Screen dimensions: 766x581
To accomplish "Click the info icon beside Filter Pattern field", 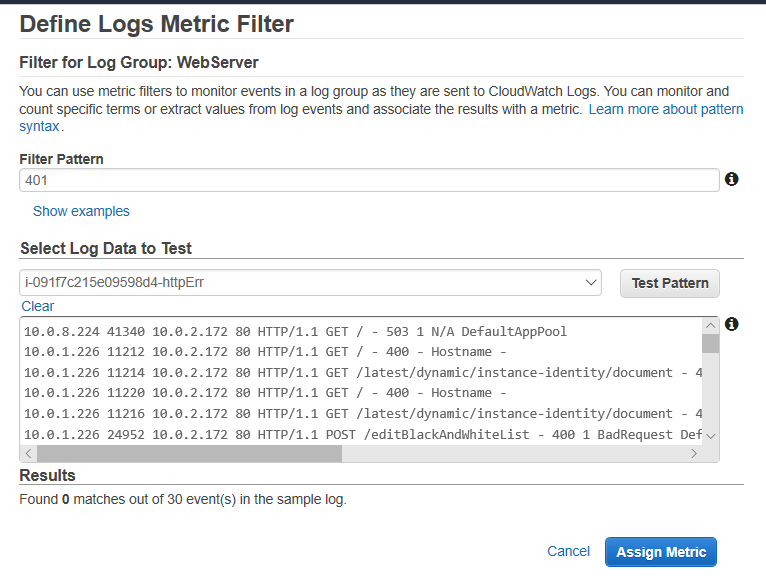I will [731, 179].
